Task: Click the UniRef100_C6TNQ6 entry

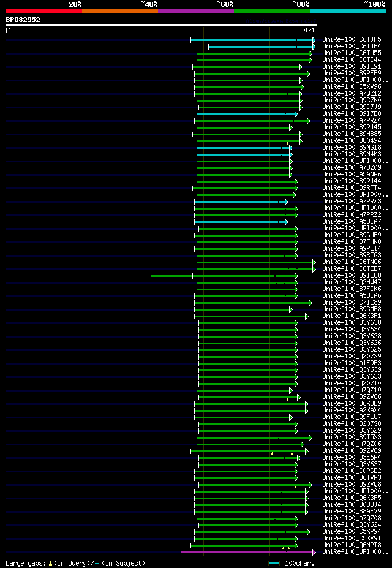Action: point(352,262)
